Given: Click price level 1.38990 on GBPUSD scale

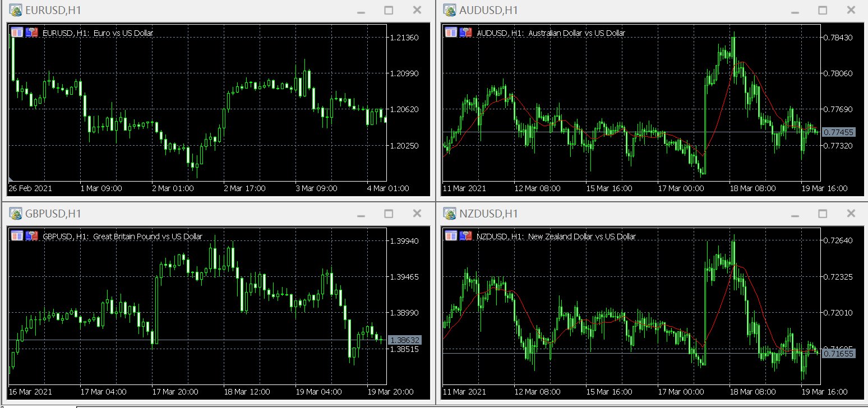Looking at the screenshot, I should [405, 313].
